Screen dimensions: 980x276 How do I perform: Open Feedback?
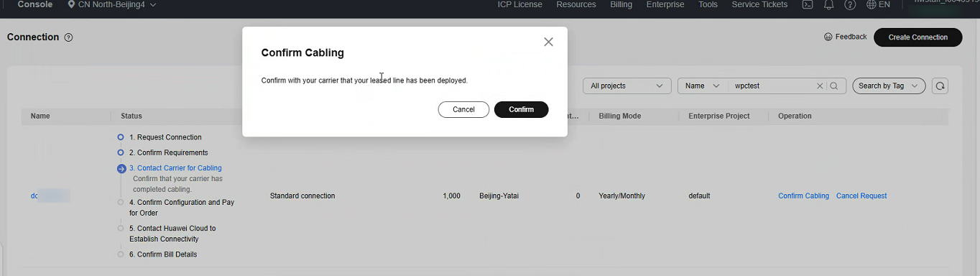pos(846,37)
